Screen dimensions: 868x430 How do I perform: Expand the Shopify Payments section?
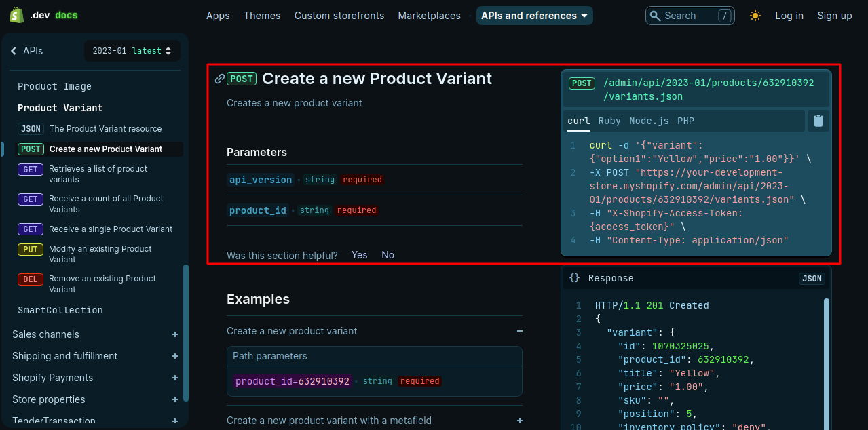(175, 378)
